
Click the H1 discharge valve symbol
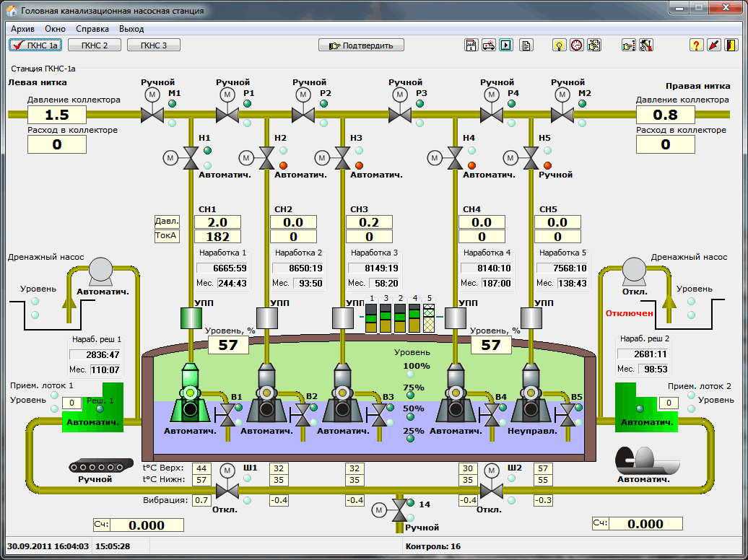191,158
